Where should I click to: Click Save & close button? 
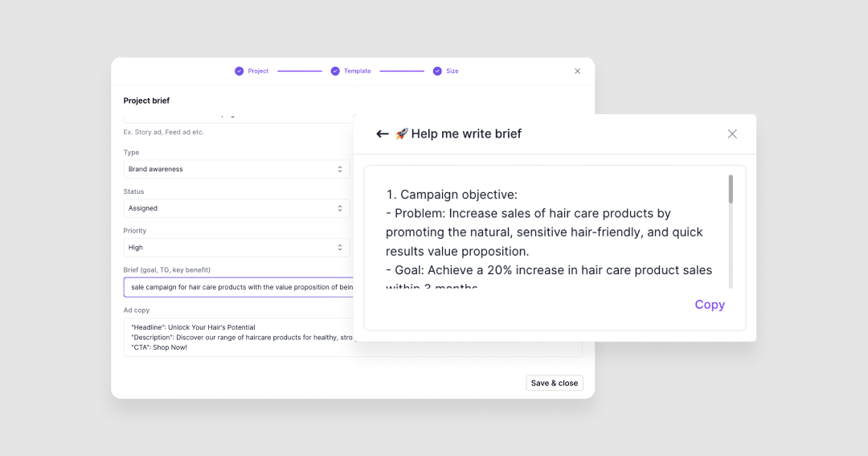[x=554, y=383]
